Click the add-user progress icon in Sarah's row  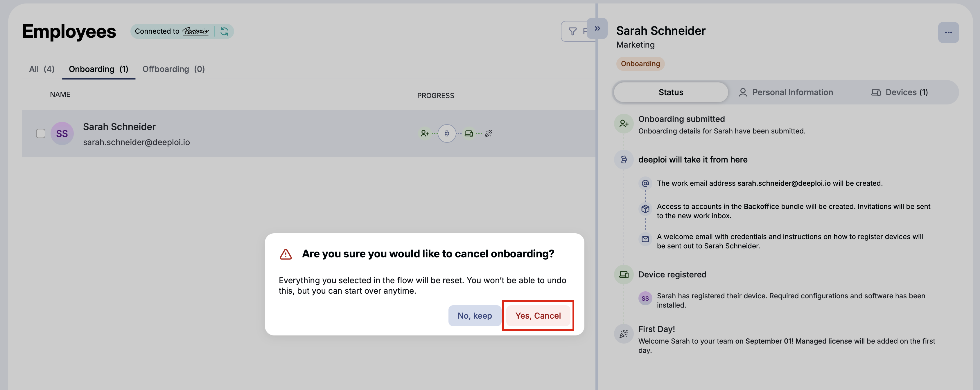click(x=425, y=133)
